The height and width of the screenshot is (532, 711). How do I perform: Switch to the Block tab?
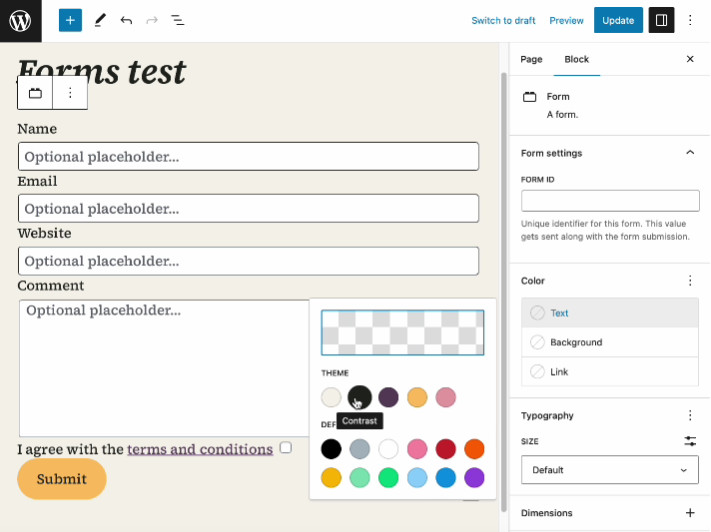(576, 59)
